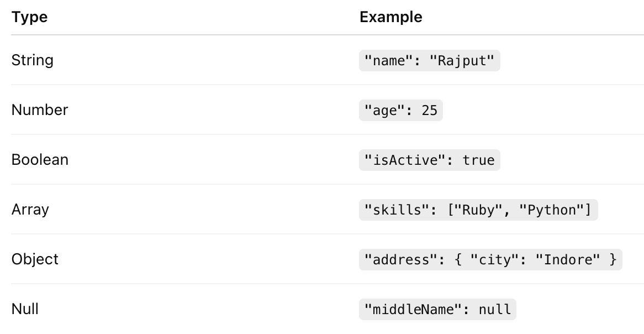Click the "address" object code snippet
This screenshot has width=644, height=334.
pos(490,259)
